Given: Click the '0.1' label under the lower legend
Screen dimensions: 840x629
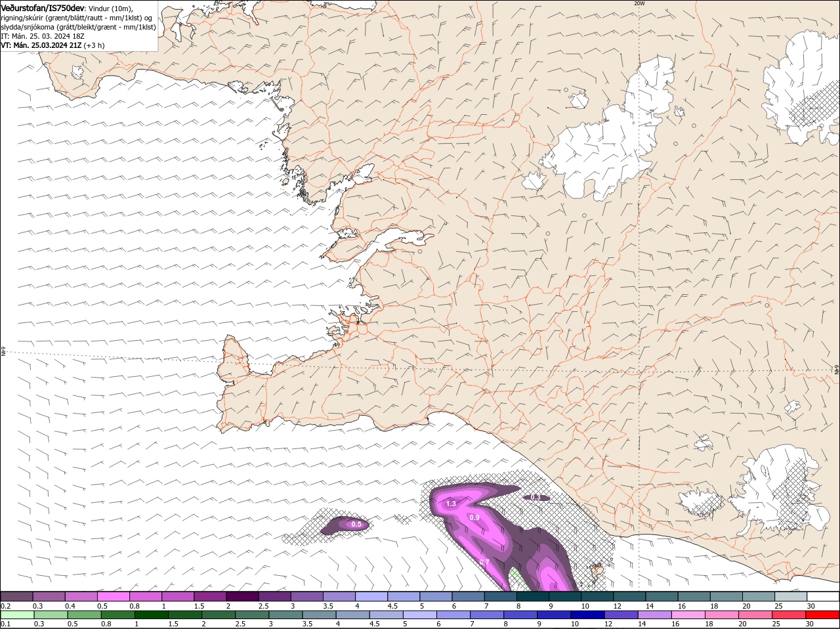Looking at the screenshot, I should point(5,624).
